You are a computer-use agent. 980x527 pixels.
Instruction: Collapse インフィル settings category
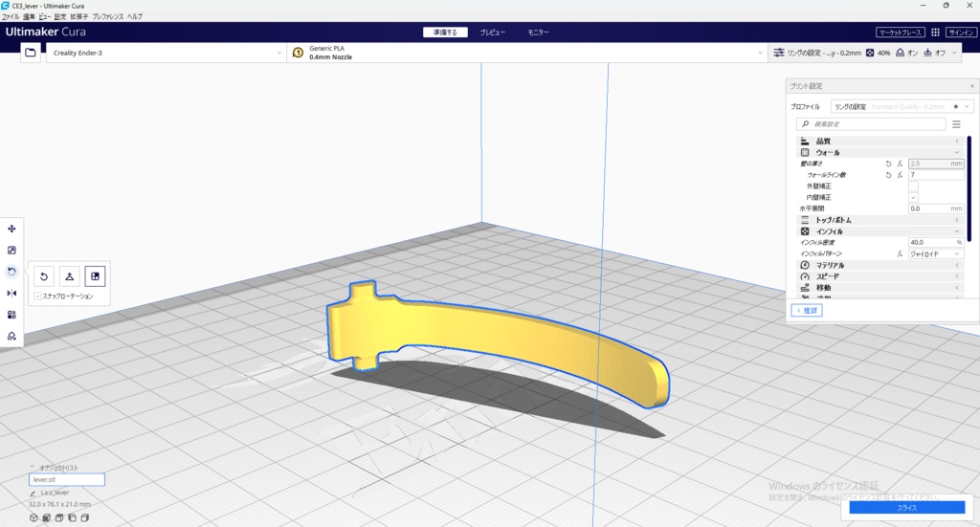click(880, 231)
